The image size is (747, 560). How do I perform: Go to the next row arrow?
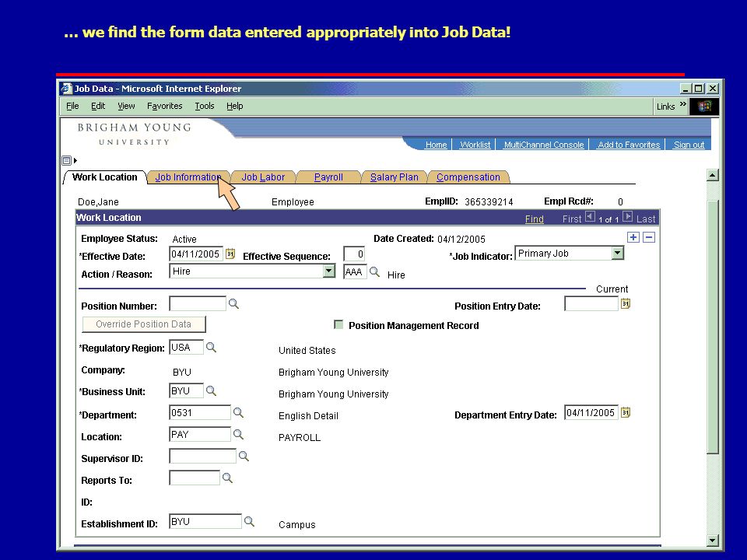pyautogui.click(x=628, y=217)
